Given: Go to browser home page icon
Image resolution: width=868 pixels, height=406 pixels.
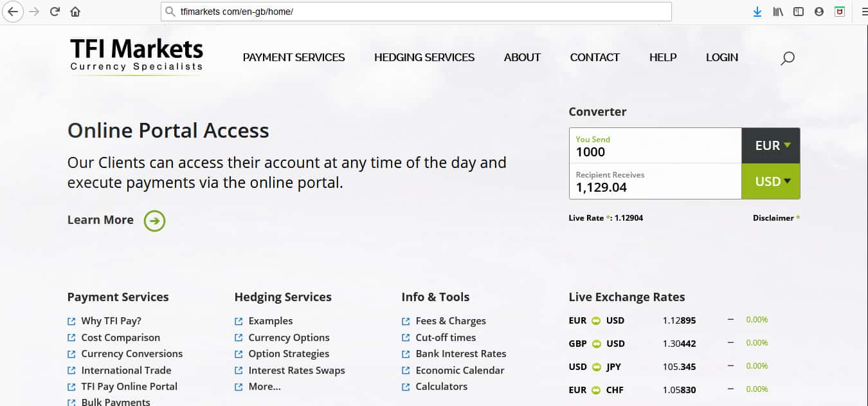Looking at the screenshot, I should [x=75, y=12].
